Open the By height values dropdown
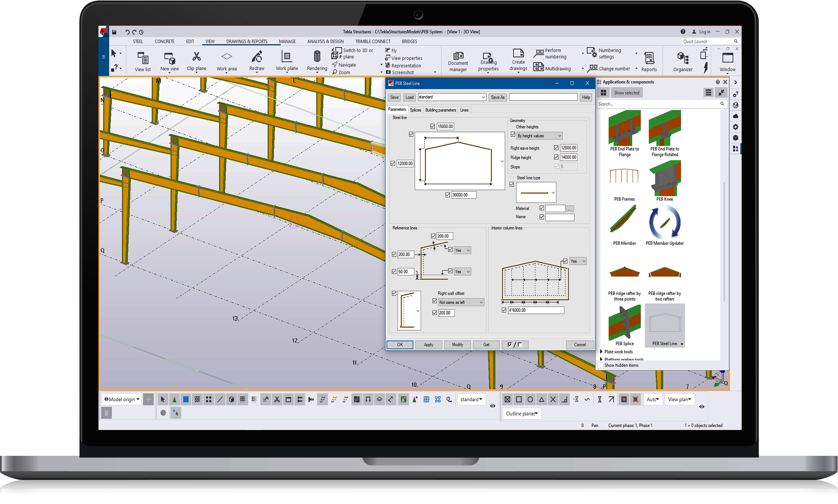 tap(539, 136)
